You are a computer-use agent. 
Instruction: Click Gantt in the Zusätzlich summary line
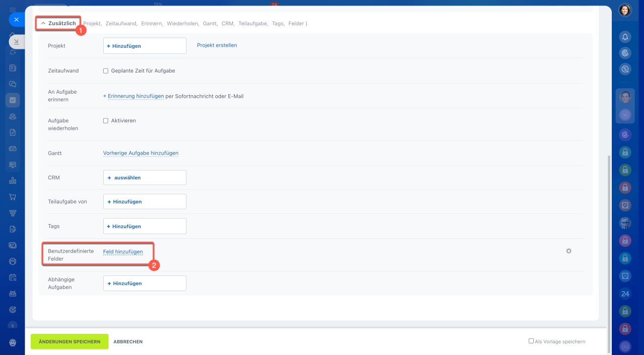point(210,24)
